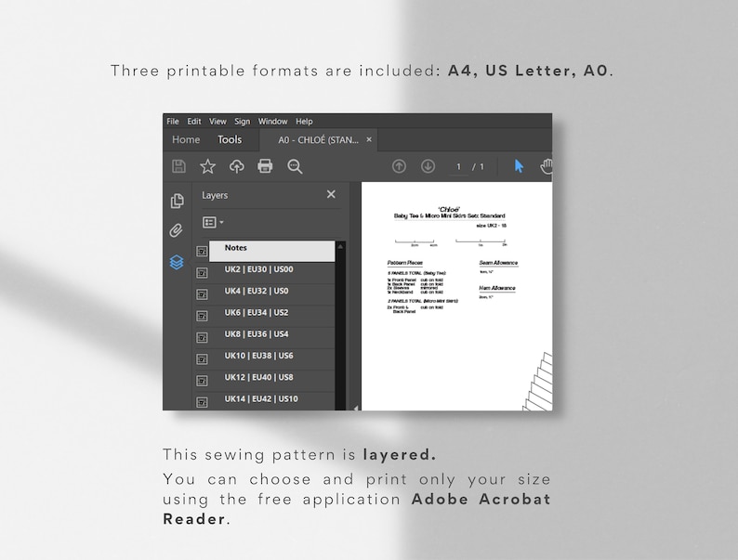Image resolution: width=738 pixels, height=560 pixels.
Task: Open the page thumbnails panel icon
Action: click(177, 201)
